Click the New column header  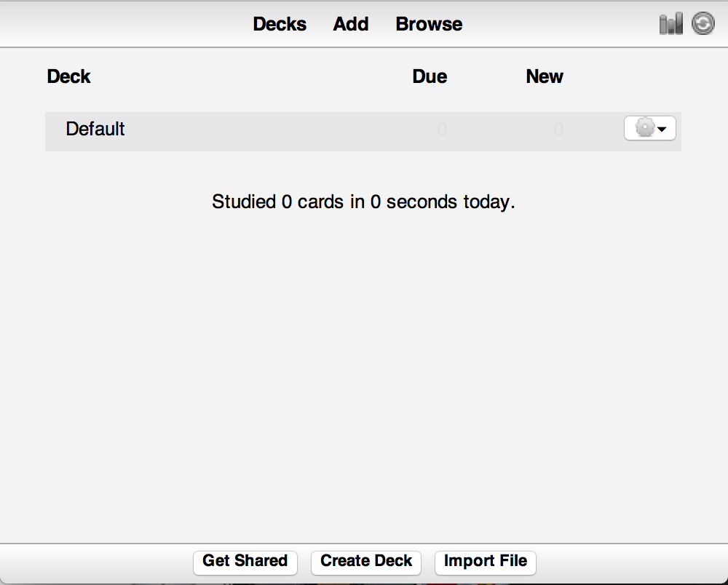tap(545, 76)
